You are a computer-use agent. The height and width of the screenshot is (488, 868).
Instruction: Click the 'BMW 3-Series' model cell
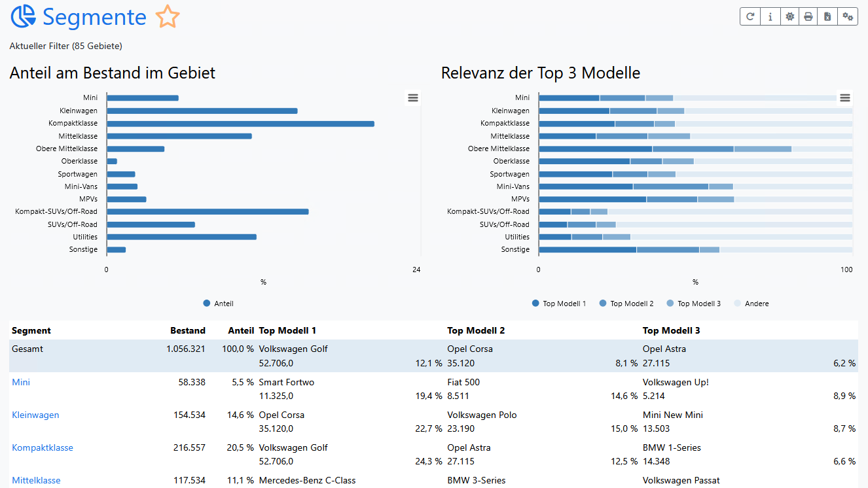(477, 480)
